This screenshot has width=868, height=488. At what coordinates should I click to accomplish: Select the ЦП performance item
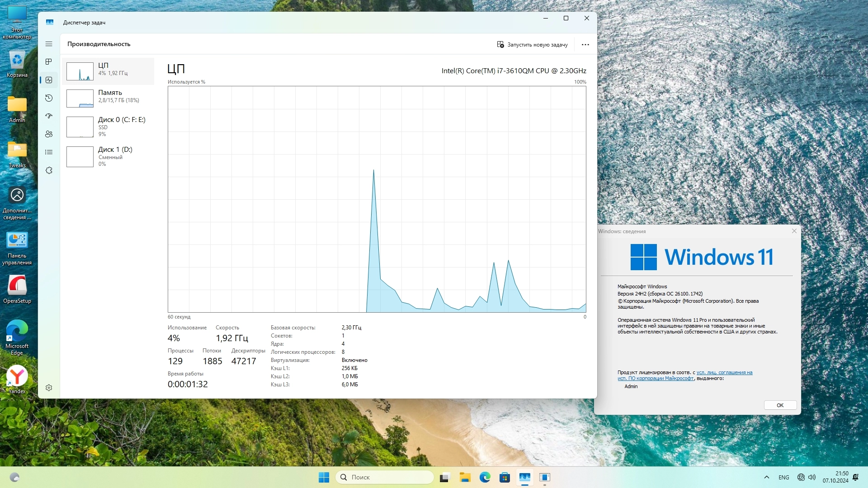108,71
